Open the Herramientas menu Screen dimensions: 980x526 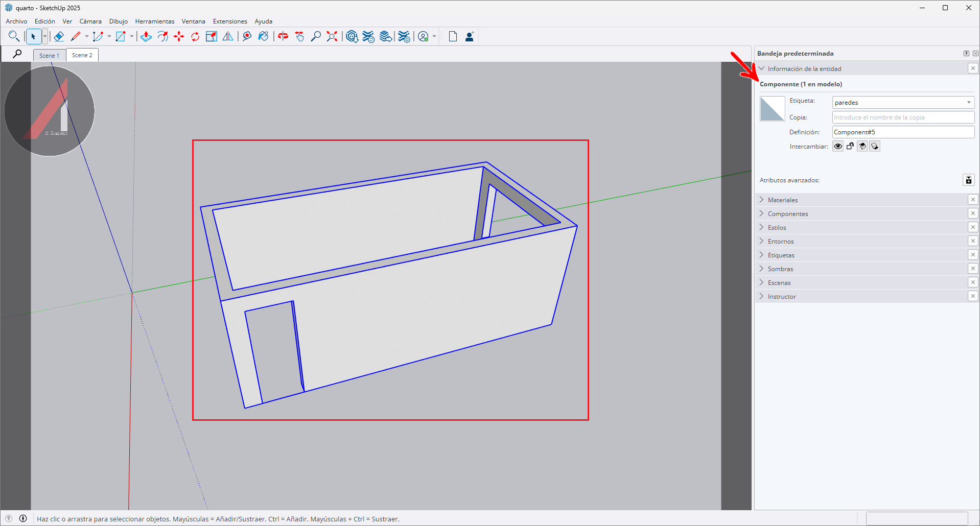point(155,21)
